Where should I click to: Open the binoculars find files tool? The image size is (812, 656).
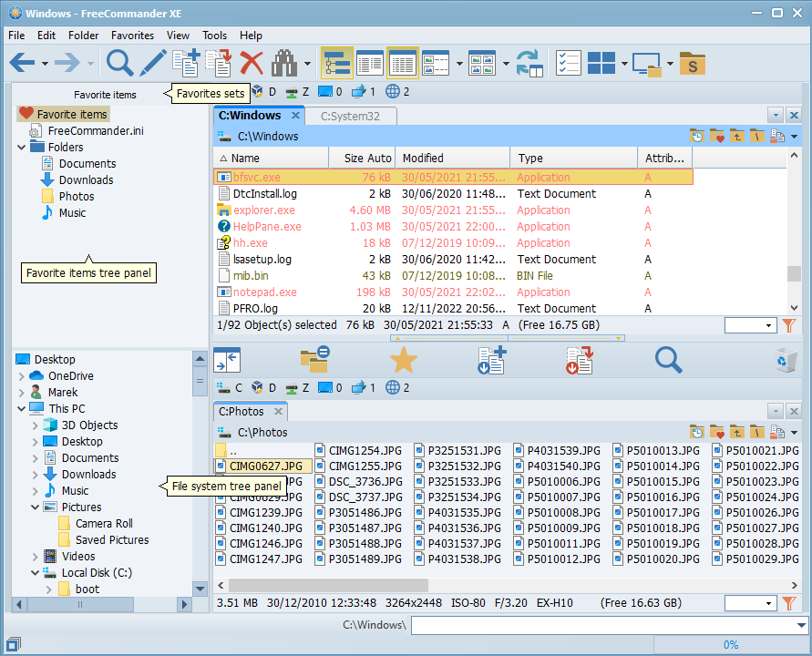[284, 63]
